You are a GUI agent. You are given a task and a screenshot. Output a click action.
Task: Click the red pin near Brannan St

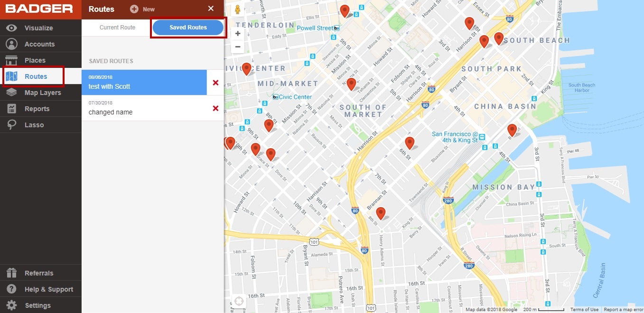(x=381, y=213)
